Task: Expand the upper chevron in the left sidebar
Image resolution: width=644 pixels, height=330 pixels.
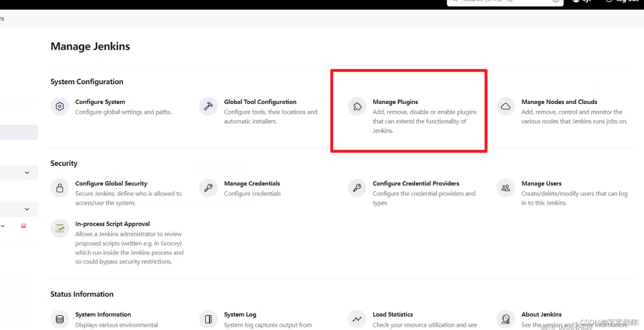Action: pos(27,173)
